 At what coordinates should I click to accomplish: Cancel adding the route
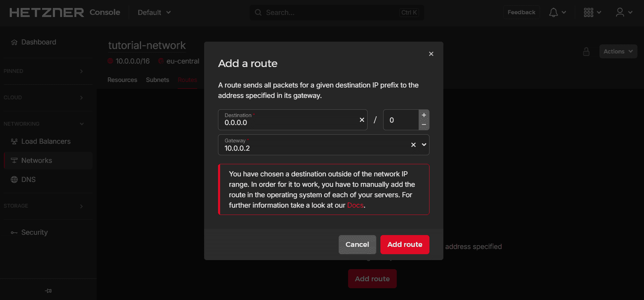click(x=357, y=244)
